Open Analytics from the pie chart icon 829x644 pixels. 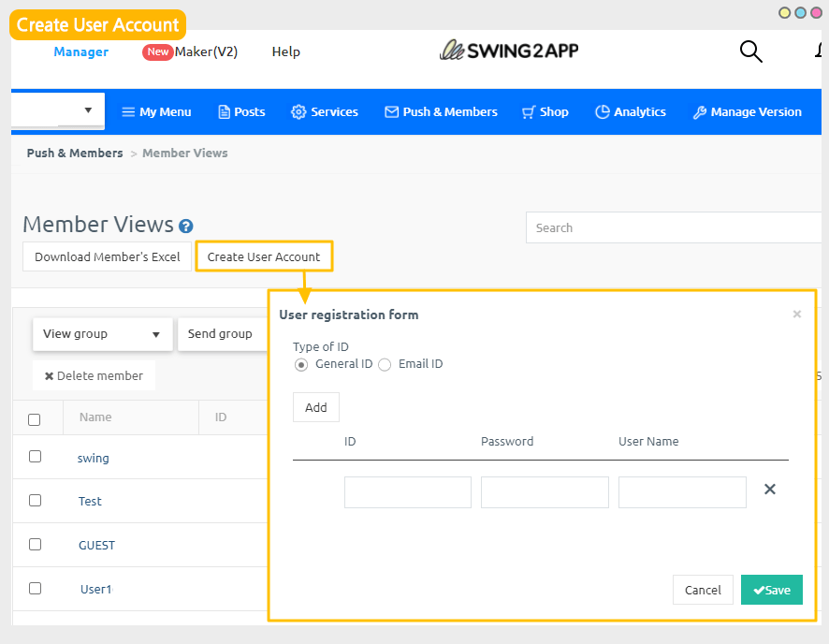(603, 111)
